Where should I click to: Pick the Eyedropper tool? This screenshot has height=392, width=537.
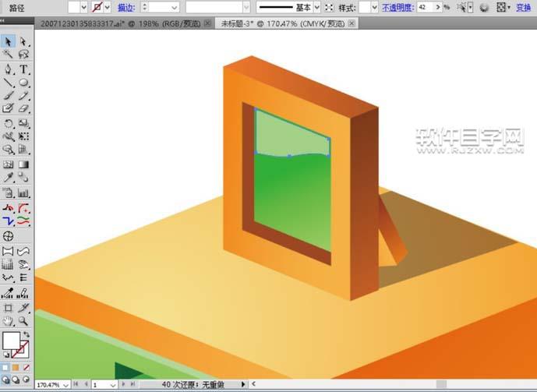pos(8,178)
